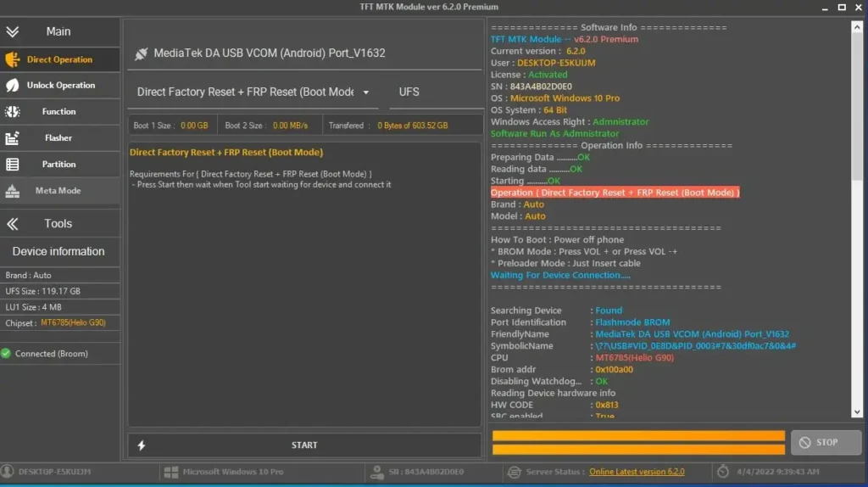Click the yellow Direct Factory Reset heading in description
This screenshot has width=868, height=487.
[x=225, y=153]
